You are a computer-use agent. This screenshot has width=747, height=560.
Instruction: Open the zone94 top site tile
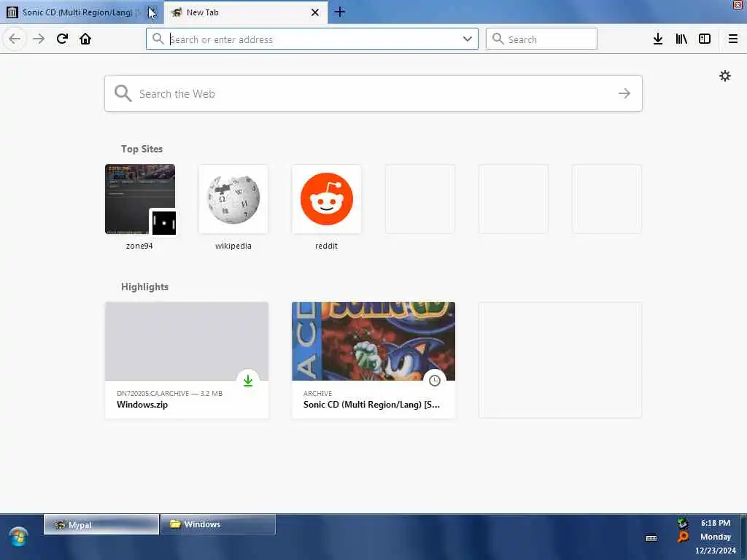tap(139, 199)
